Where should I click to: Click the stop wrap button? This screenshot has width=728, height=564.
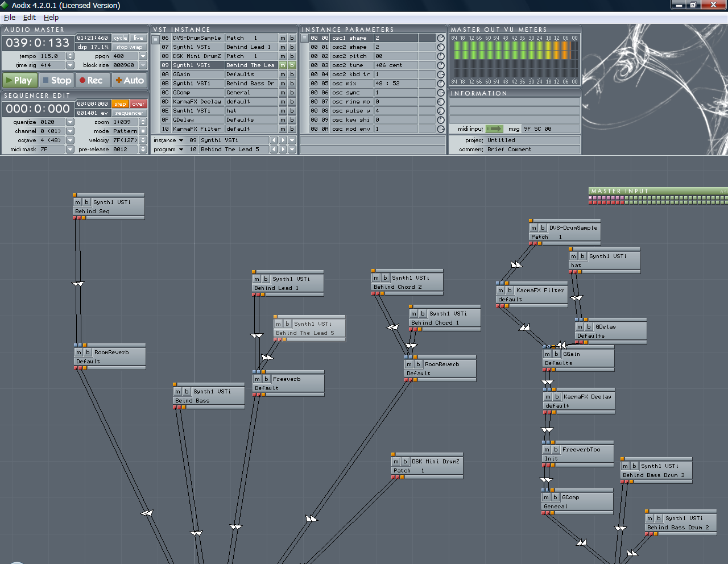[129, 47]
